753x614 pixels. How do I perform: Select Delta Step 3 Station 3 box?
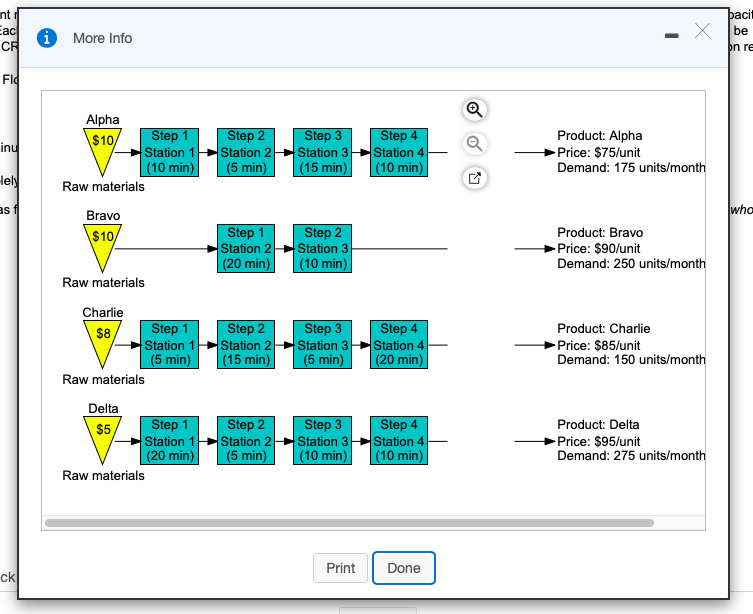coord(322,441)
